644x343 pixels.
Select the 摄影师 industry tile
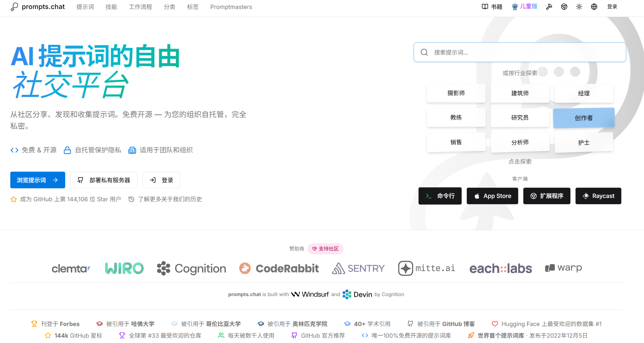point(456,93)
